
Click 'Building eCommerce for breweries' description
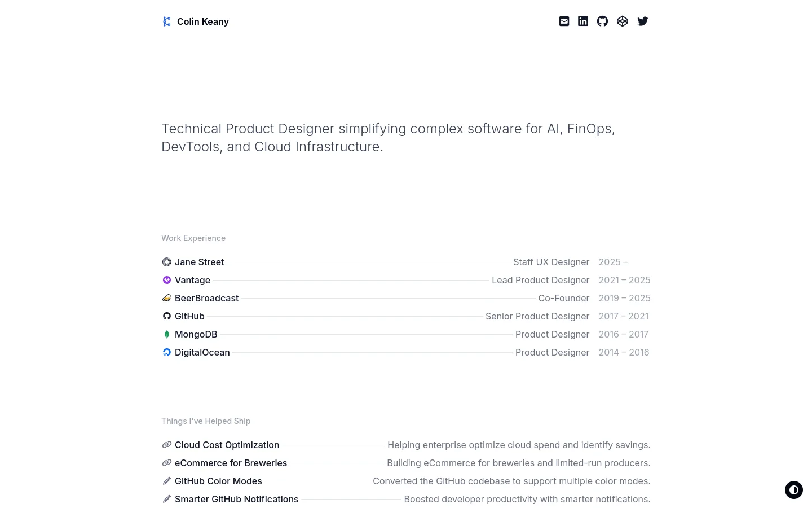click(x=519, y=463)
